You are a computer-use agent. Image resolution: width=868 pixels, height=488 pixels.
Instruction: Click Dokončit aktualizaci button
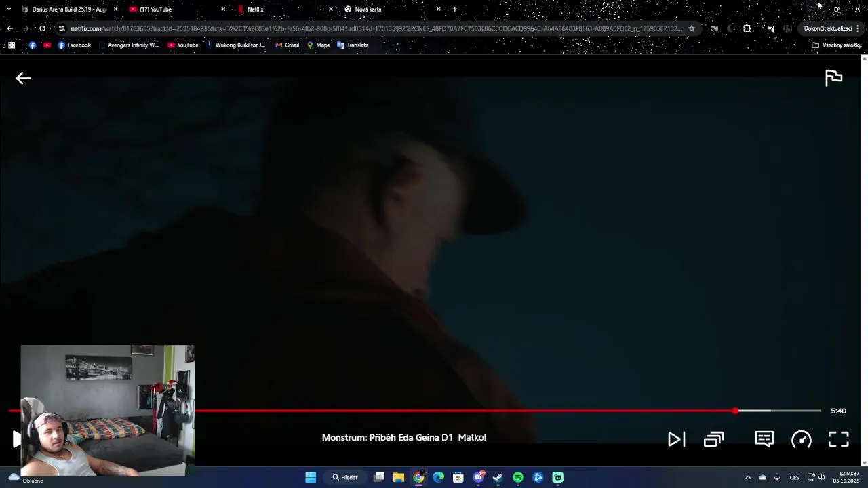pos(828,28)
